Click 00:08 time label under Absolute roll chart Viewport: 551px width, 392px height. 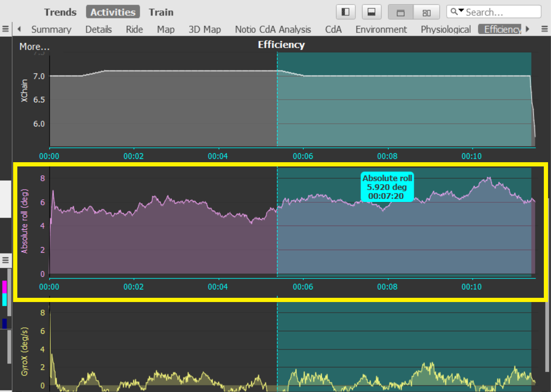pyautogui.click(x=387, y=286)
